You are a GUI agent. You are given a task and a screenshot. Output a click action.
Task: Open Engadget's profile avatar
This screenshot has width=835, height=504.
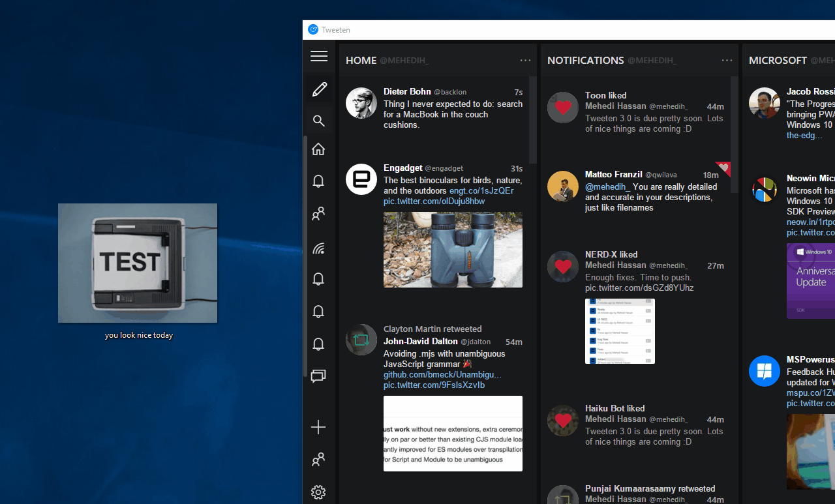click(x=361, y=179)
